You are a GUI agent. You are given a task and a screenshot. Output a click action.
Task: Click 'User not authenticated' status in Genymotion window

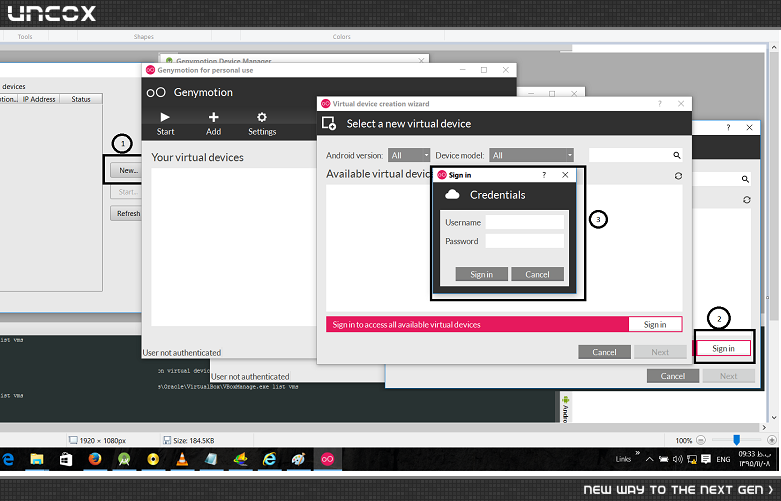pyautogui.click(x=182, y=353)
